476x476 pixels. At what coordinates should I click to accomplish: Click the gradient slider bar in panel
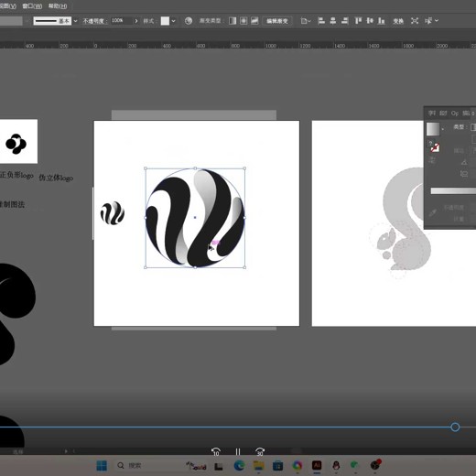coord(453,191)
